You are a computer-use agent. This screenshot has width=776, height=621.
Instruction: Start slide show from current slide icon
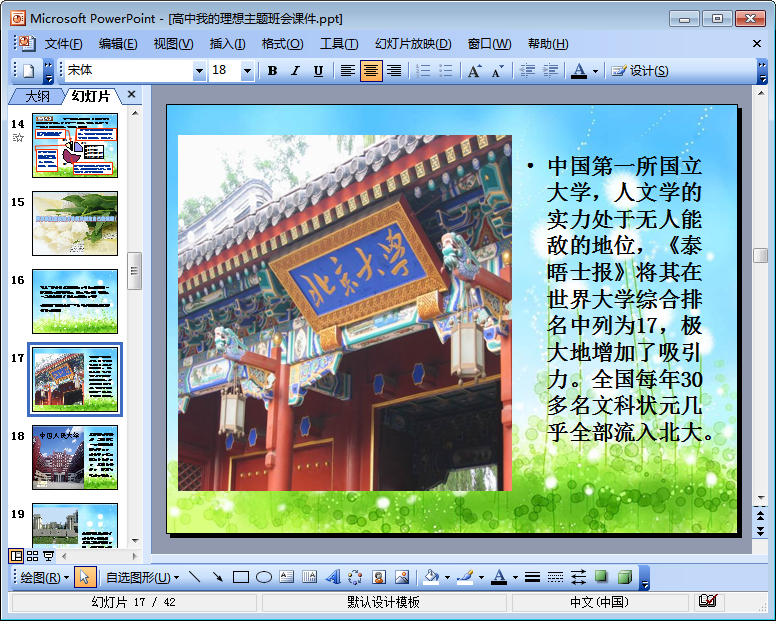[x=48, y=556]
